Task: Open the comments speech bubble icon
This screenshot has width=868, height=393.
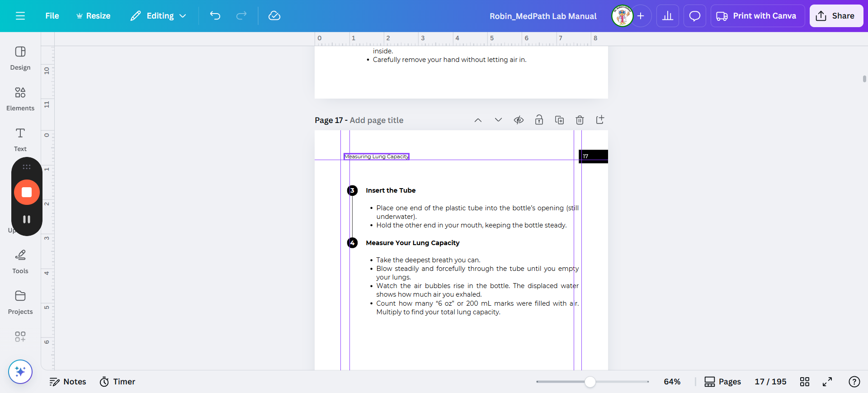Action: click(694, 16)
